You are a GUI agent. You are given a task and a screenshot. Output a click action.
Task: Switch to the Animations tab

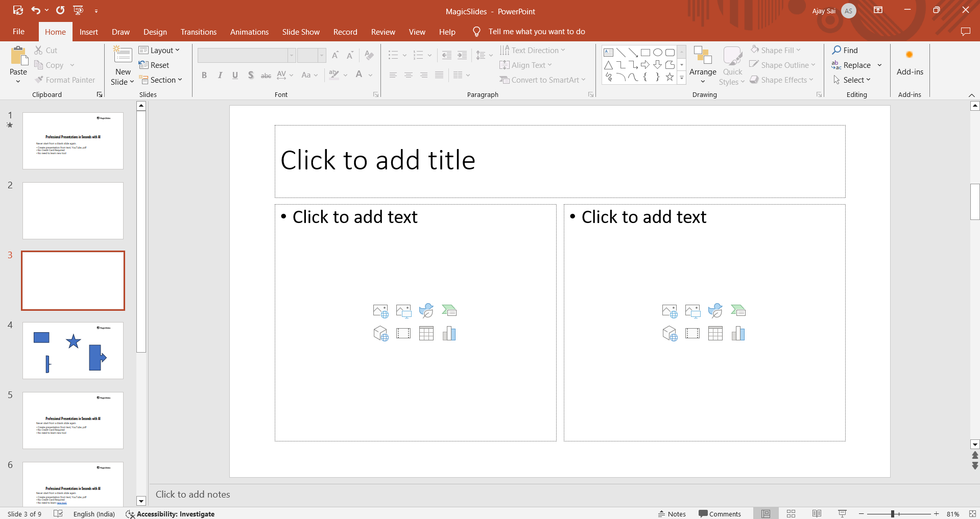[249, 32]
